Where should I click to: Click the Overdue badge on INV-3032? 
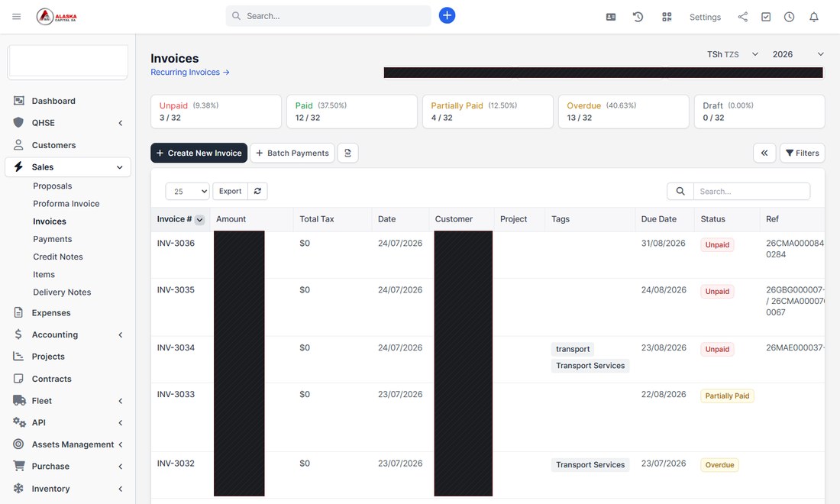click(719, 465)
